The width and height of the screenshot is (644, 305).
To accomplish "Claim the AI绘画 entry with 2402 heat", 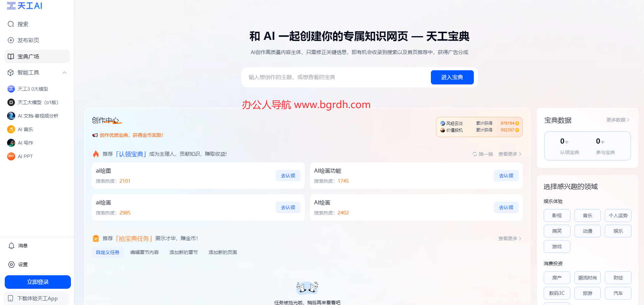I will pos(506,207).
